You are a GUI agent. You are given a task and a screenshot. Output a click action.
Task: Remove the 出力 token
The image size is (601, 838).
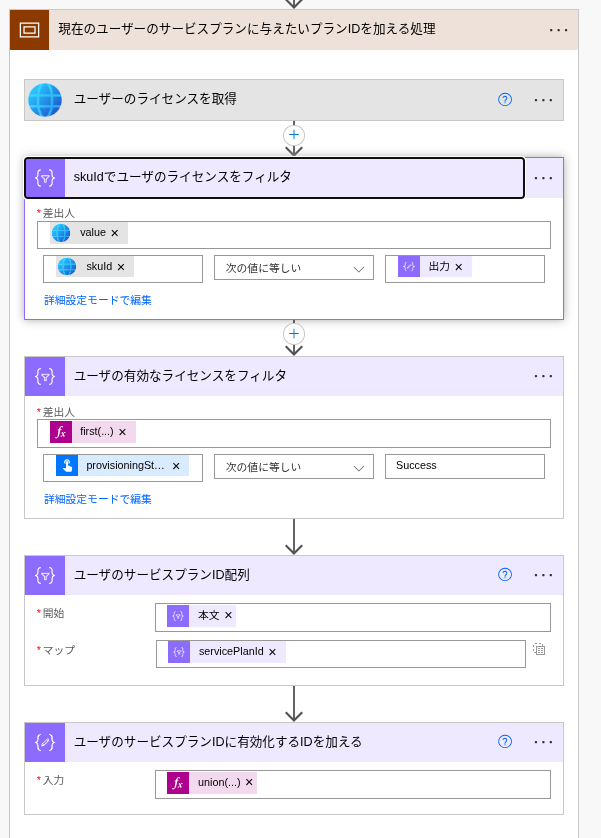tap(458, 267)
